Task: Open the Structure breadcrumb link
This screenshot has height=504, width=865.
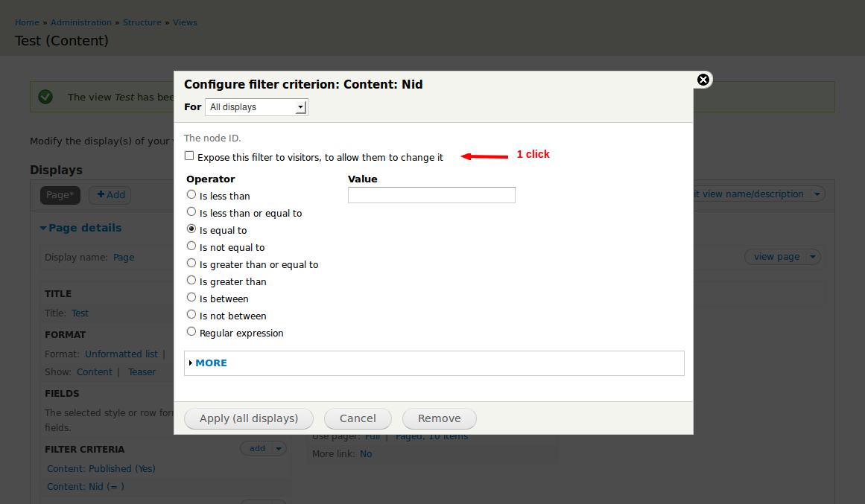Action: 142,22
